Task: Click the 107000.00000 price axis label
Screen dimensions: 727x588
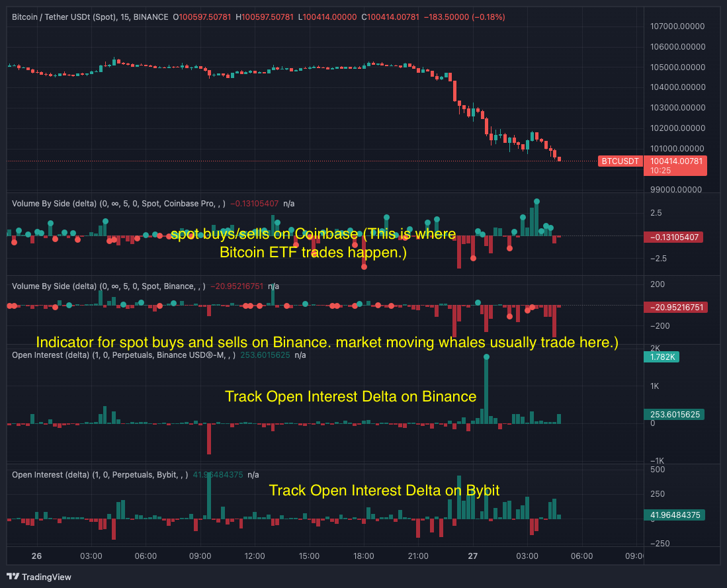Action: (x=677, y=26)
